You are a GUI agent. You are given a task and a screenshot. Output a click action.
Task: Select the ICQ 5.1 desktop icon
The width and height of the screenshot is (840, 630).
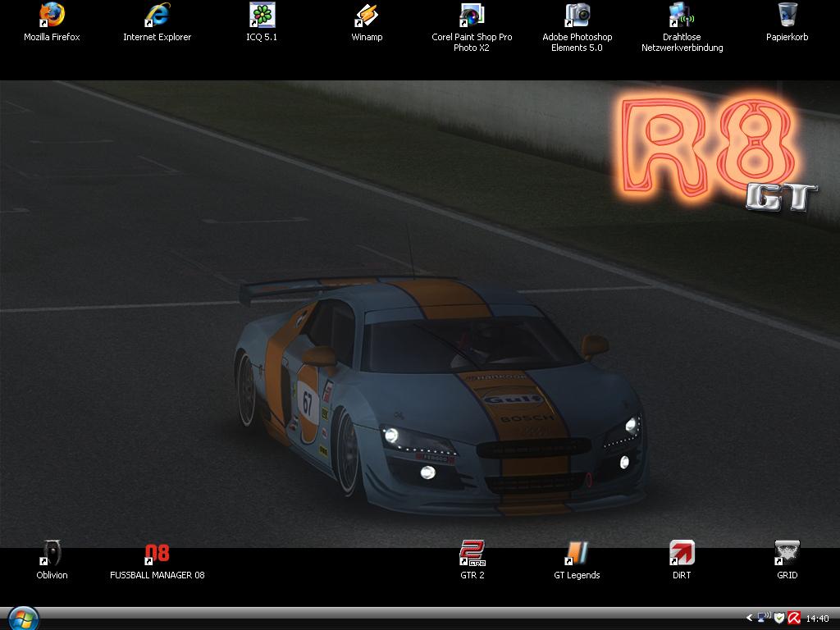pos(262,16)
